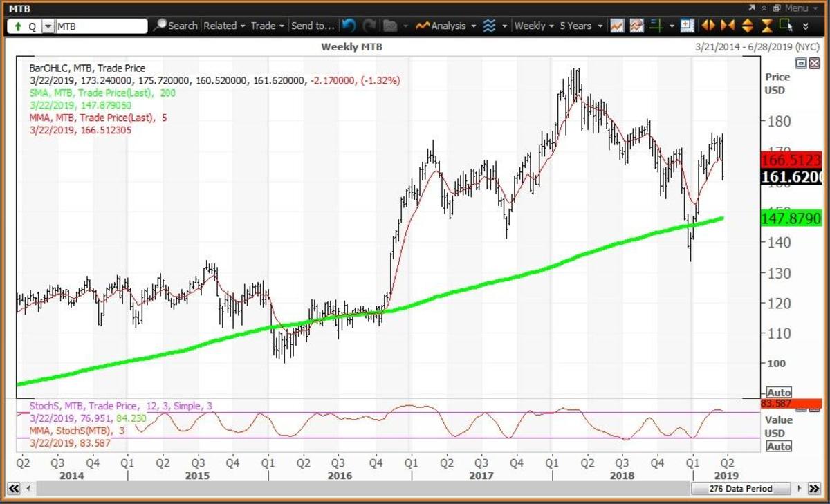Click the symbol input field containing MTB
The height and width of the screenshot is (504, 830).
point(101,26)
